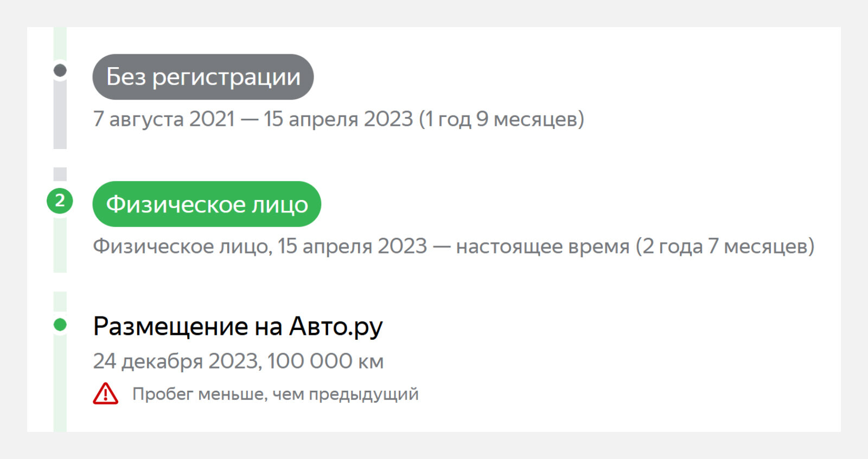Click the duration text (1 год 9 месяцев)
Image resolution: width=868 pixels, height=459 pixels.
click(501, 119)
